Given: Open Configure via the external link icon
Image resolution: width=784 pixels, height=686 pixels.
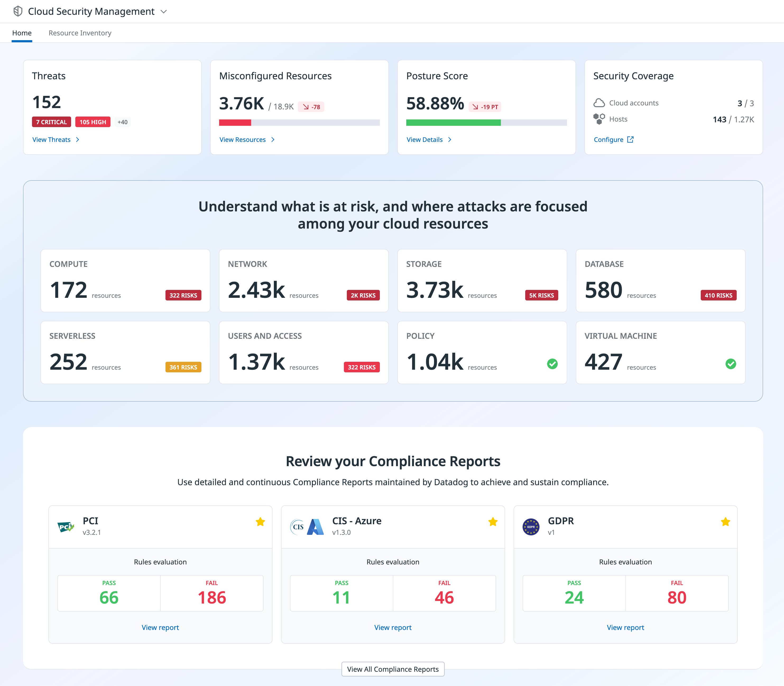Looking at the screenshot, I should [631, 140].
